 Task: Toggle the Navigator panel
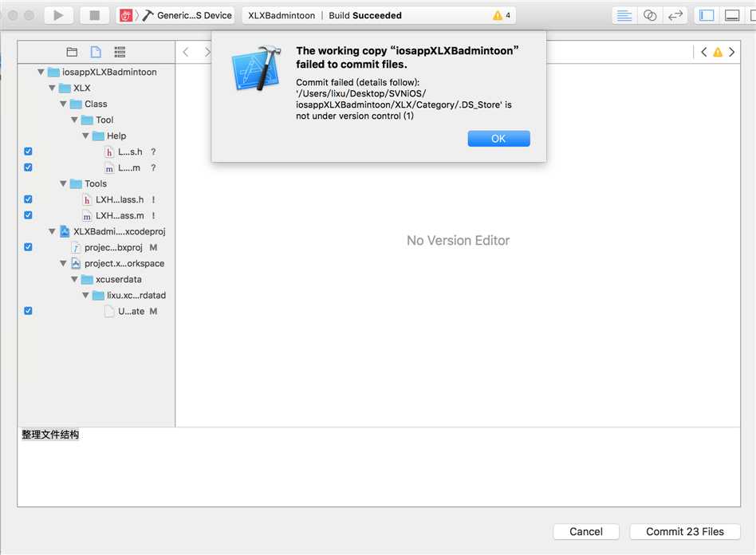[x=707, y=15]
